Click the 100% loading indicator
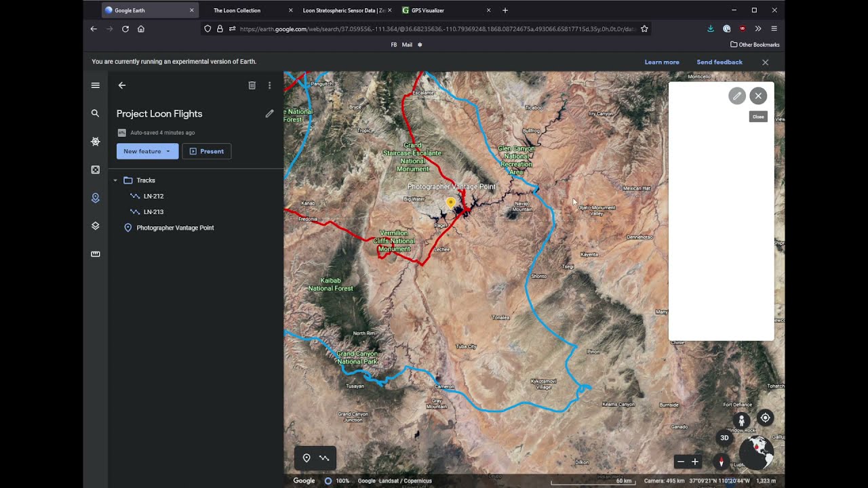This screenshot has width=868, height=488. pos(337,481)
